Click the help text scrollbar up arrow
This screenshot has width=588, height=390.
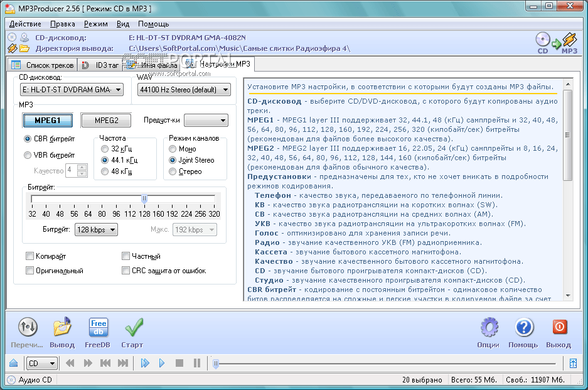pos(568,84)
